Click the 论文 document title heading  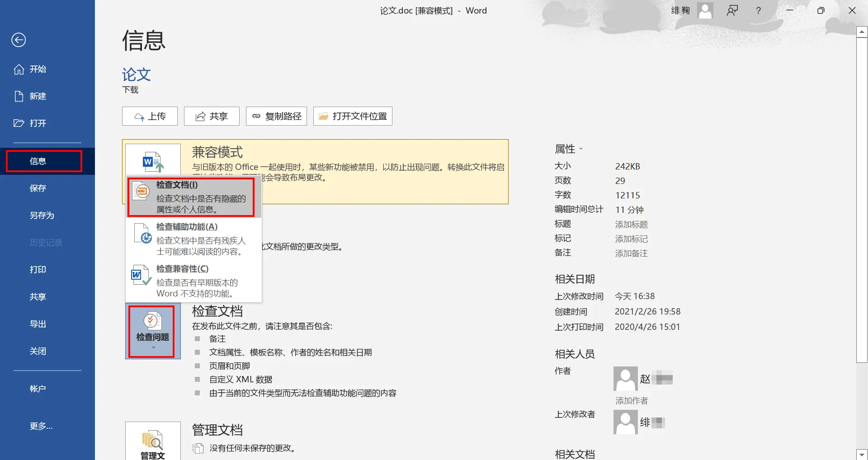137,75
